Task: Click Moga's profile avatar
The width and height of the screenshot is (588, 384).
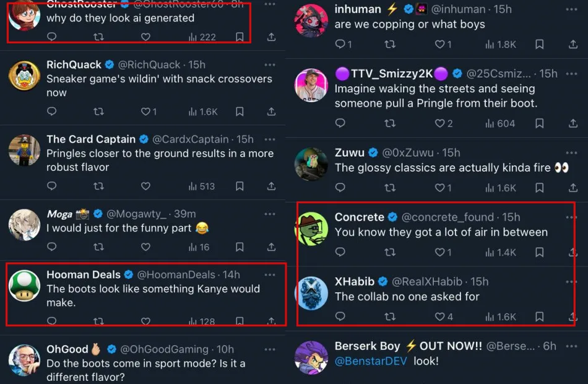Action: coord(25,225)
